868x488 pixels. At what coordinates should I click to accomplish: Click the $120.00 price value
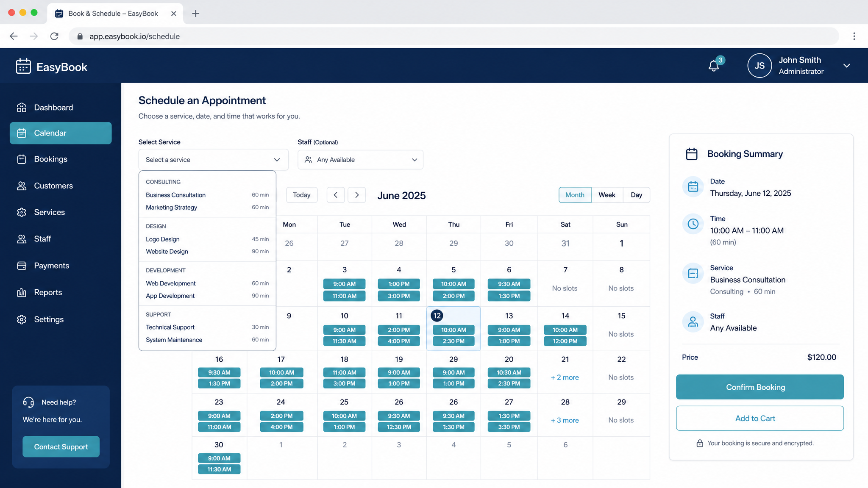point(821,357)
